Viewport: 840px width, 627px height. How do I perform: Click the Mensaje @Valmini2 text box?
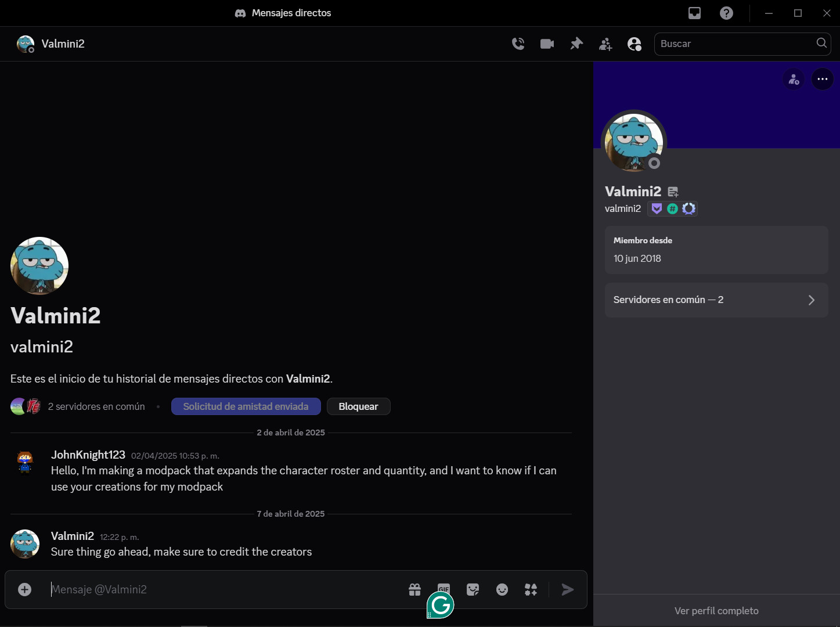pos(221,589)
